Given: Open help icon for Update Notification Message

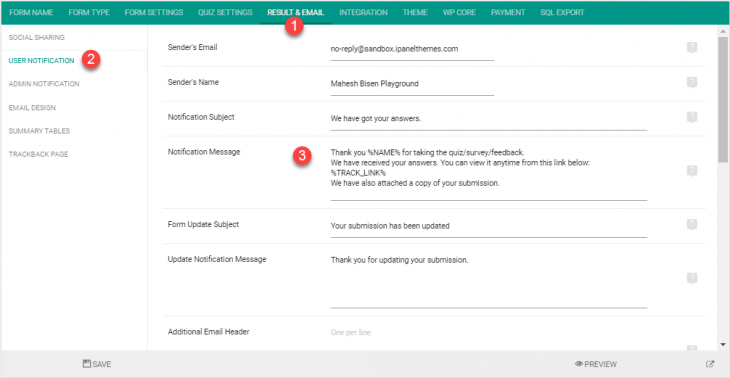Looking at the screenshot, I should pyautogui.click(x=692, y=278).
